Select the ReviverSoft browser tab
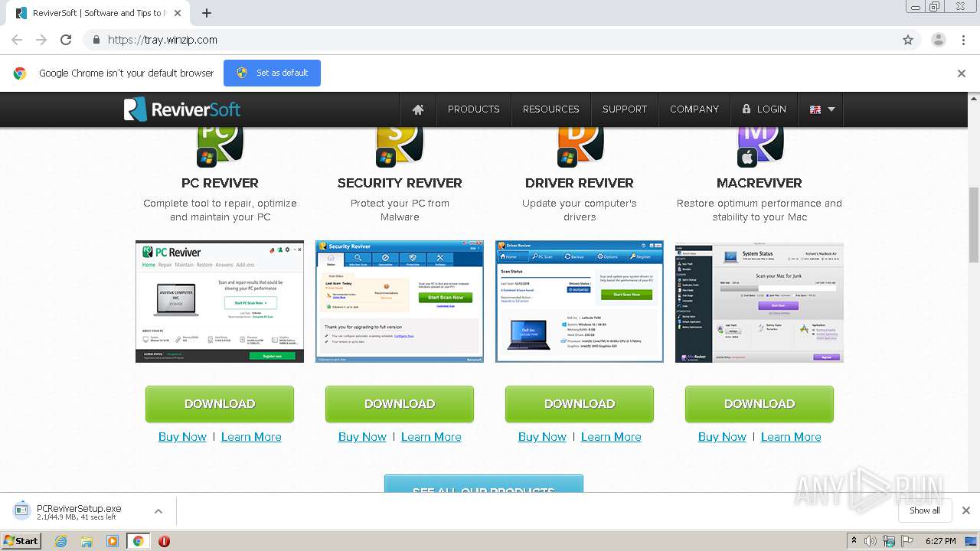The image size is (980, 551). 96,13
